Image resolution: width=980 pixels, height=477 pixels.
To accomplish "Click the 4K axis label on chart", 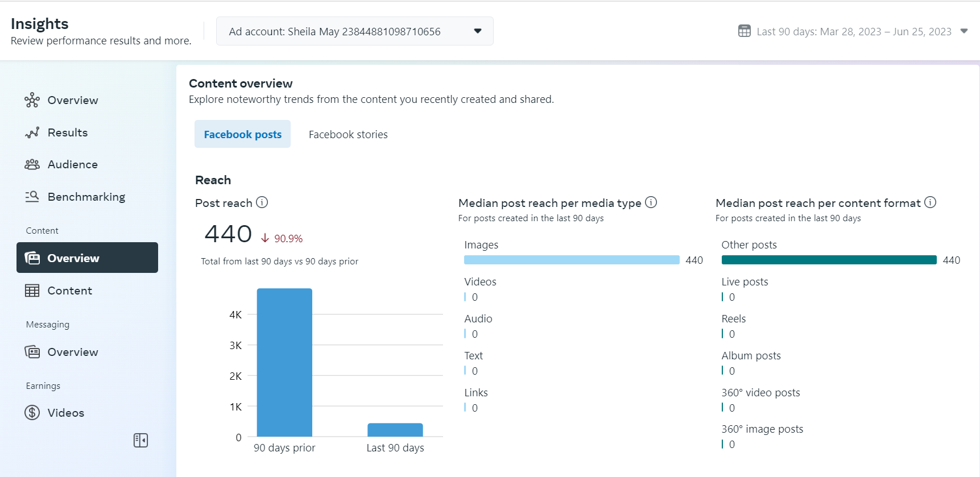I will (235, 315).
